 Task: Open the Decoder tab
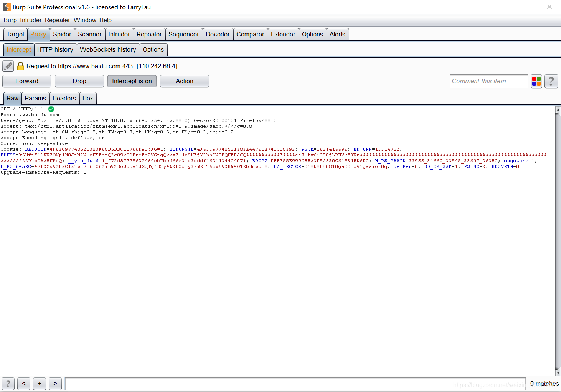(218, 34)
